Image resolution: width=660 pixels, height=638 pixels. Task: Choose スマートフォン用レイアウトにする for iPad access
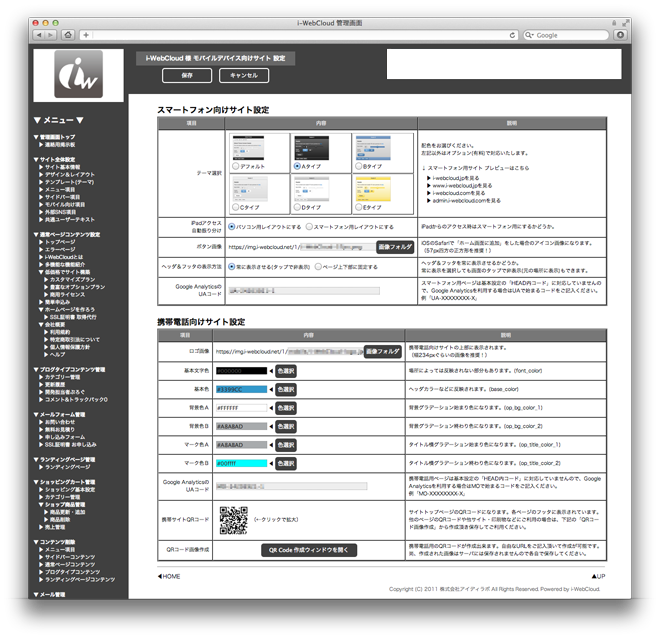[309, 227]
